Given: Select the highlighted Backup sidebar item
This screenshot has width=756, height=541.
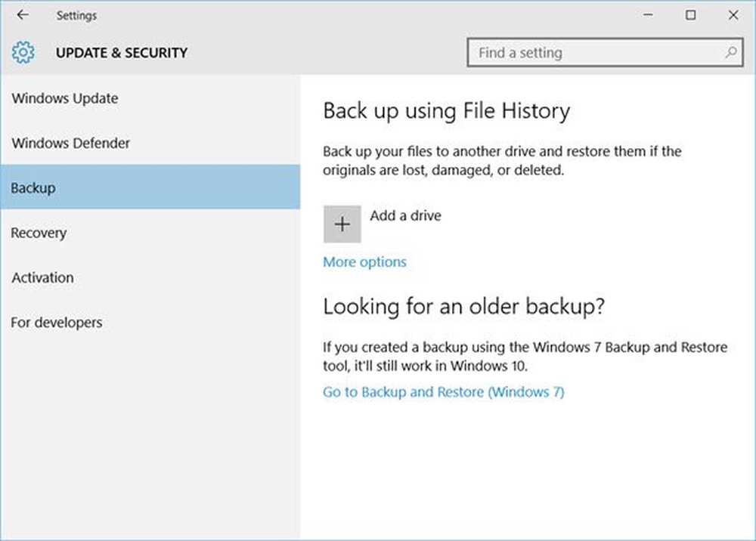Looking at the screenshot, I should (33, 188).
